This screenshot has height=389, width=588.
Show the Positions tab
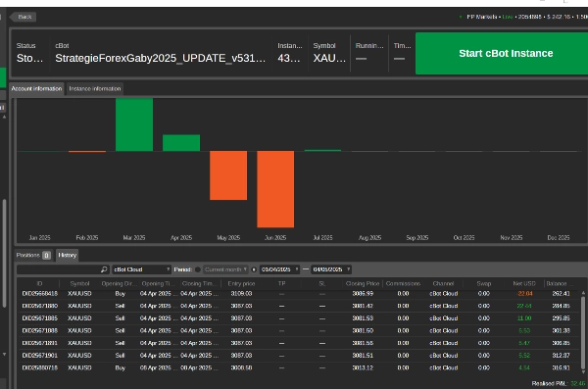[x=33, y=255]
